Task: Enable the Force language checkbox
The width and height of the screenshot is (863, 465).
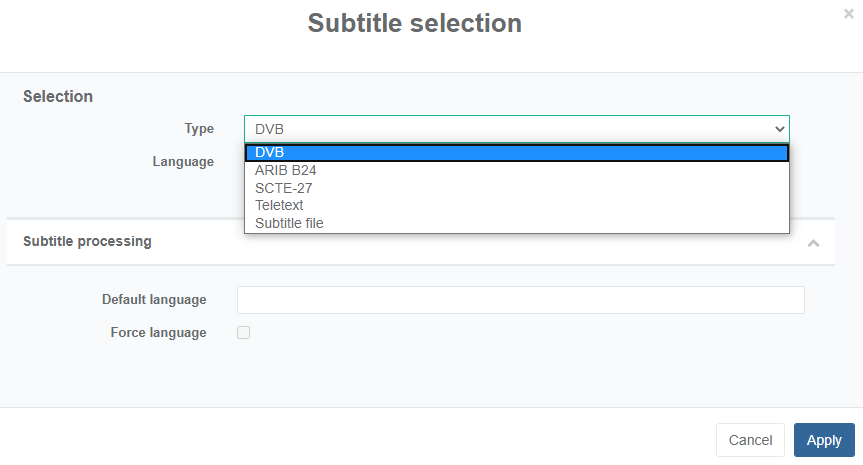Action: [x=243, y=333]
